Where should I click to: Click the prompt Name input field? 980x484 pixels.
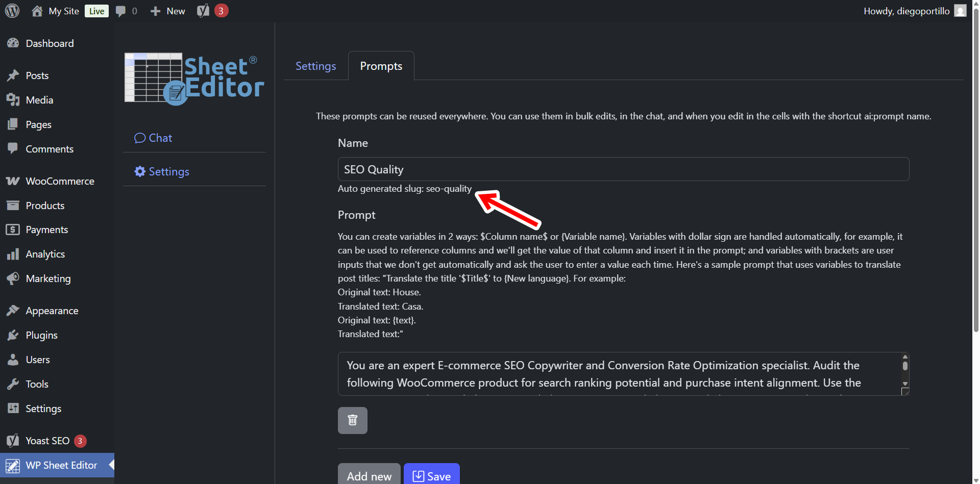(623, 169)
